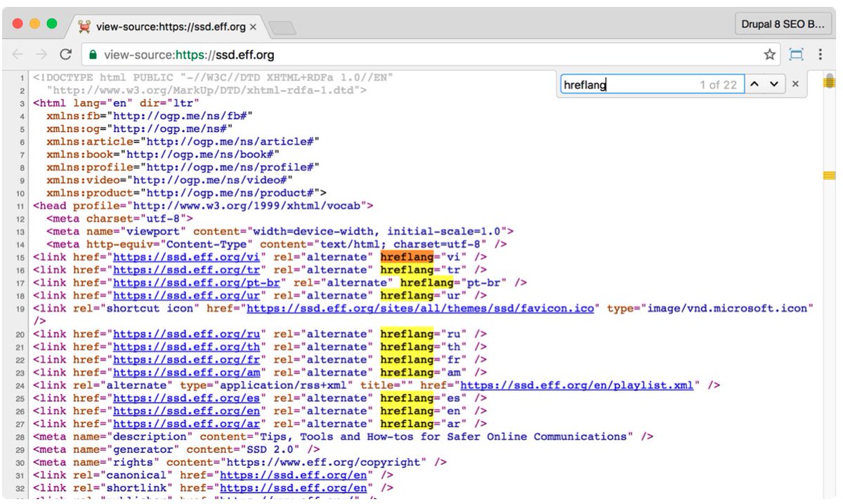
Task: Click the meta name="rights" line
Action: (x=240, y=462)
